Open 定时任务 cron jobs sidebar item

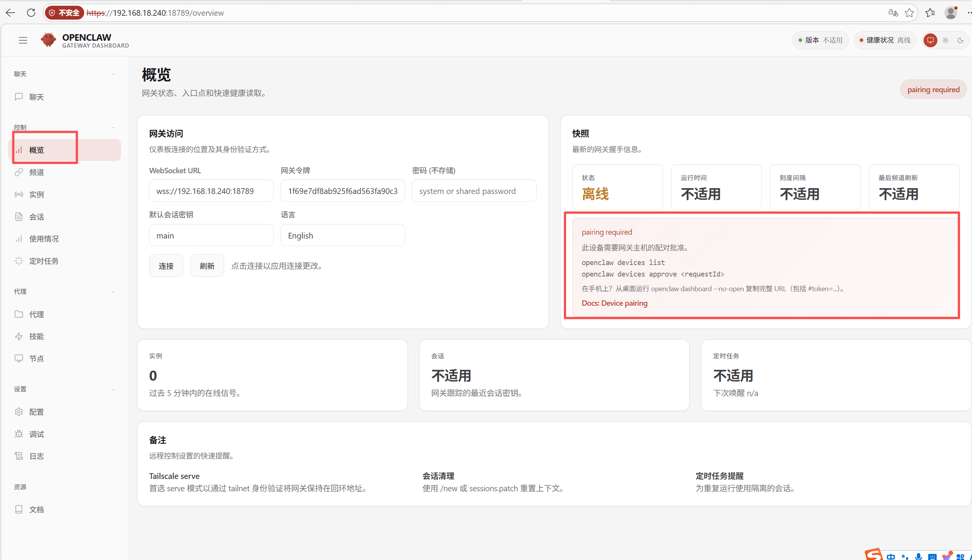point(43,261)
